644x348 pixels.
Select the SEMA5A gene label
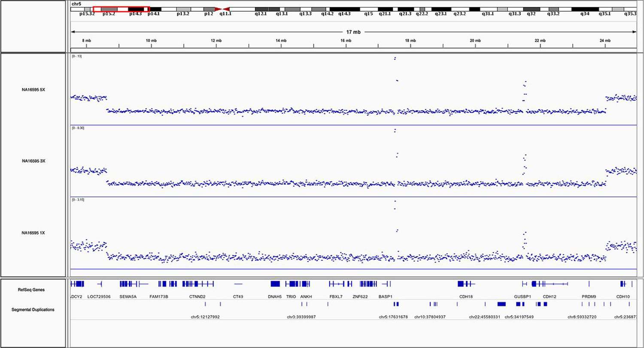point(128,296)
